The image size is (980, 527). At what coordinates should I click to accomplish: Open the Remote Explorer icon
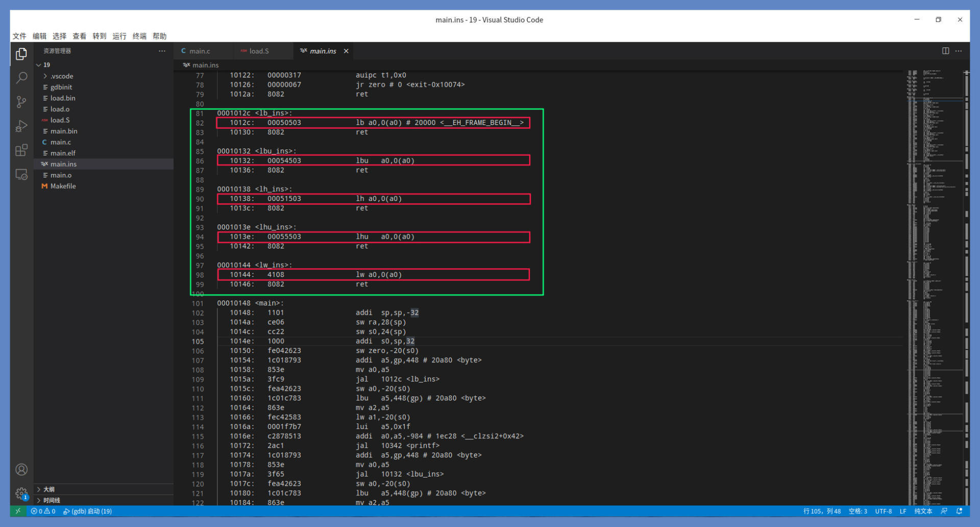(21, 174)
